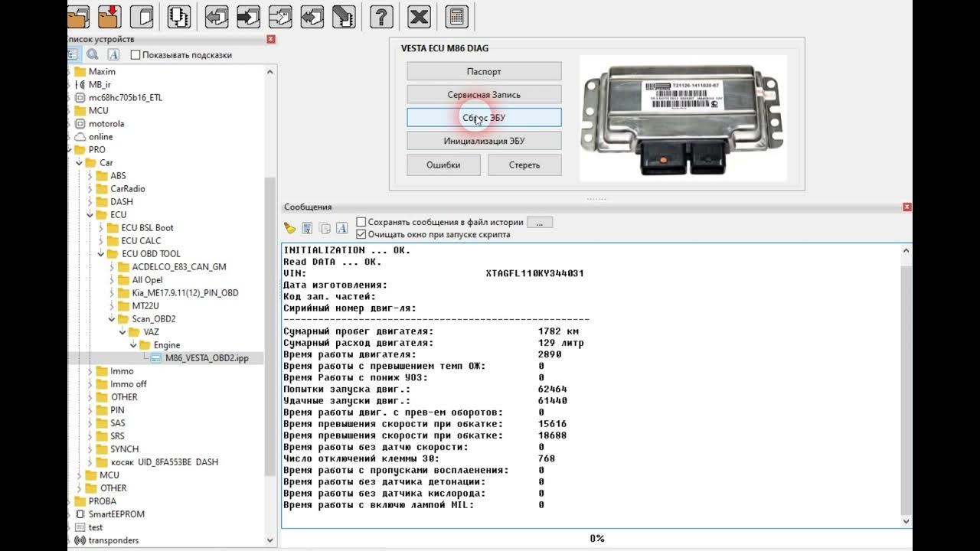Click the double-arrow compare chip icon
The width and height of the screenshot is (980, 551).
312,16
